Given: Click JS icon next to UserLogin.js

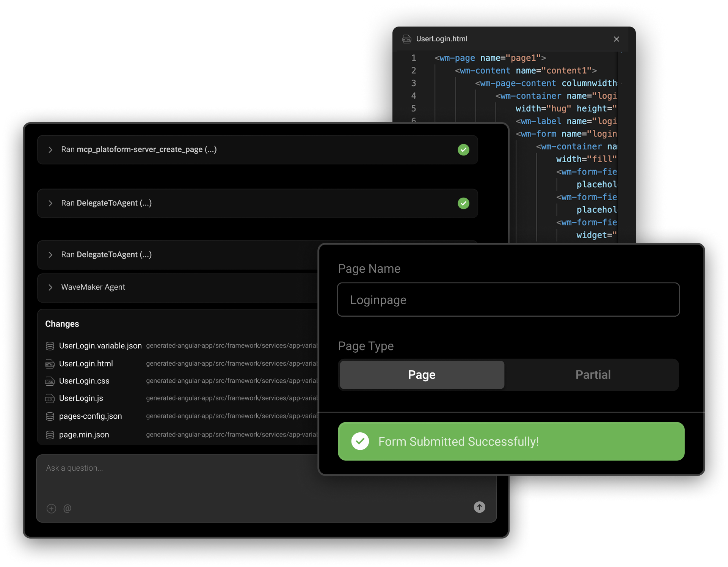Looking at the screenshot, I should pyautogui.click(x=50, y=399).
